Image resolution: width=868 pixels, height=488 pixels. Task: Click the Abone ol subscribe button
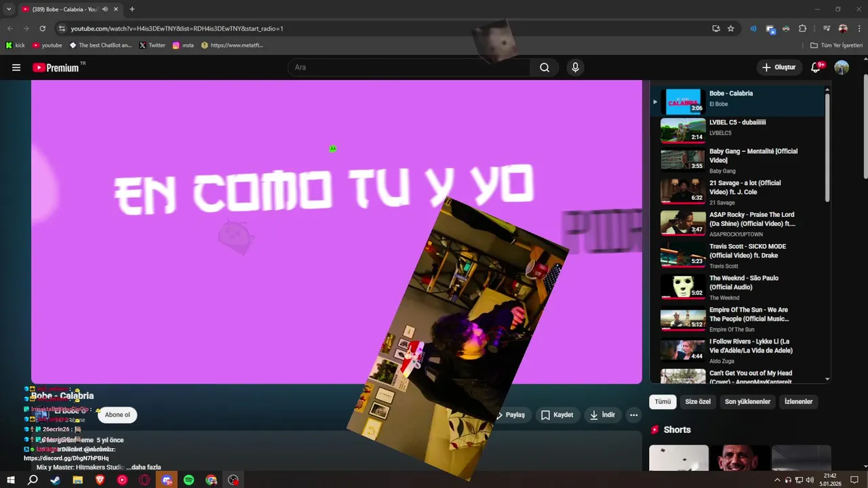coord(117,415)
